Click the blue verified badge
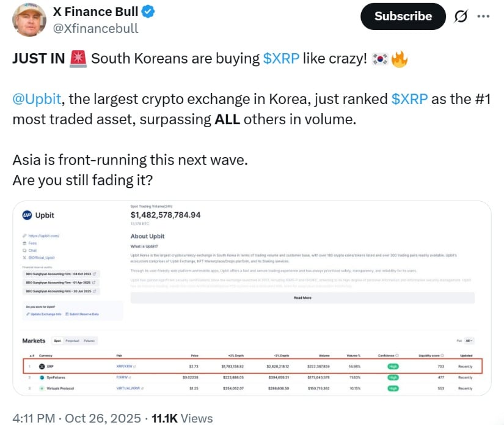The image size is (504, 425). (x=148, y=12)
